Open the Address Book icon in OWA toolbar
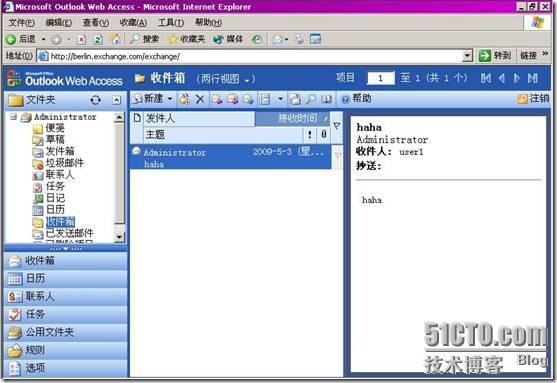Screen dimensions: 557x383 [x=326, y=99]
